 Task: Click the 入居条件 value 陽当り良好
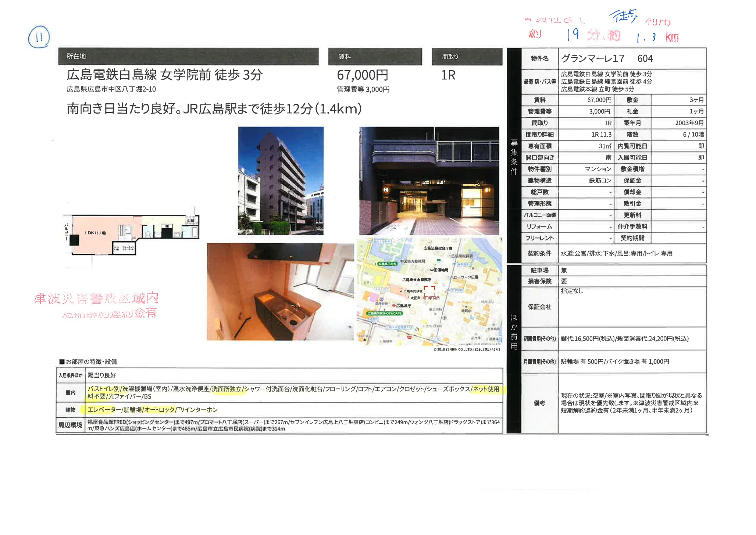click(101, 375)
